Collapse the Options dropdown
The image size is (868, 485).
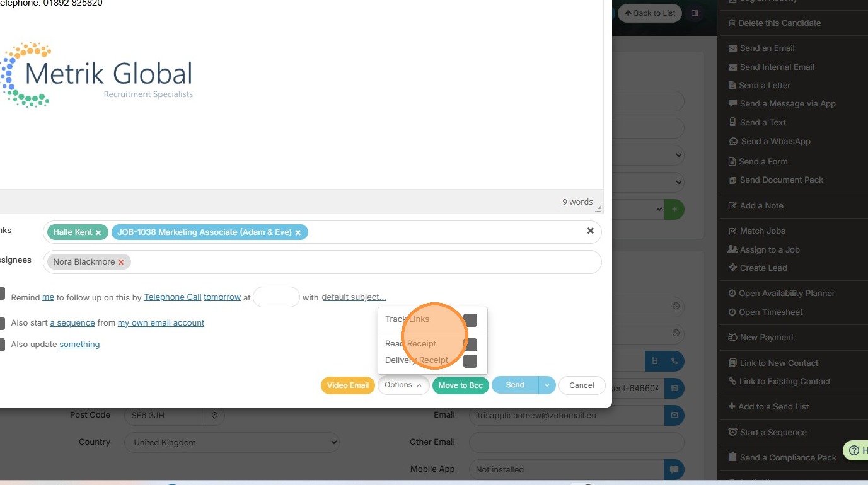pyautogui.click(x=403, y=385)
